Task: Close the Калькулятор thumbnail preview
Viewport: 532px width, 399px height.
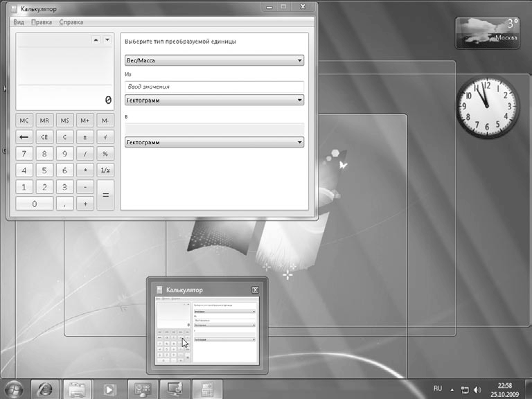Action: (x=255, y=290)
